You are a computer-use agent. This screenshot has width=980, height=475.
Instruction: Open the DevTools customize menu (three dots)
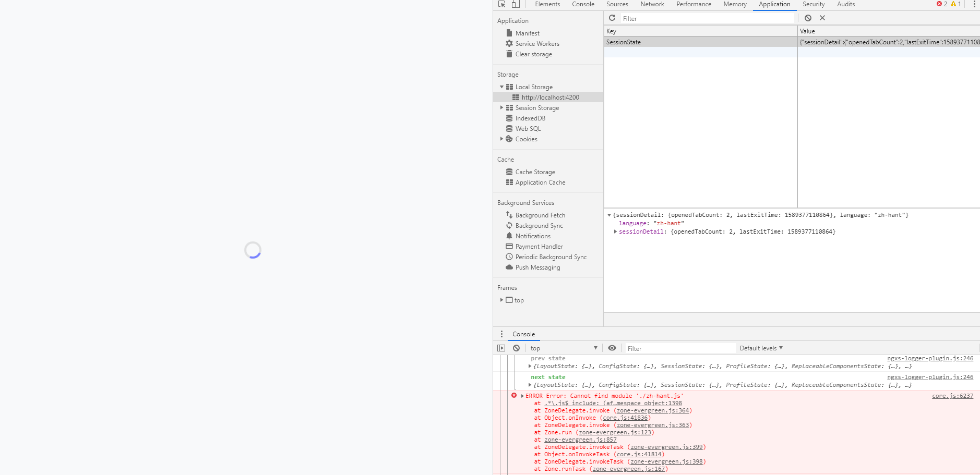tap(974, 4)
